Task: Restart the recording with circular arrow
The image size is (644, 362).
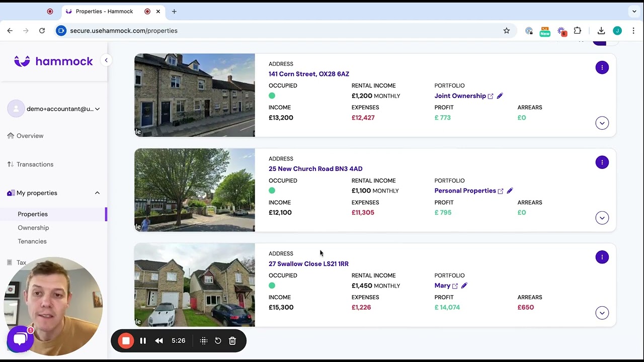Action: (x=218, y=341)
